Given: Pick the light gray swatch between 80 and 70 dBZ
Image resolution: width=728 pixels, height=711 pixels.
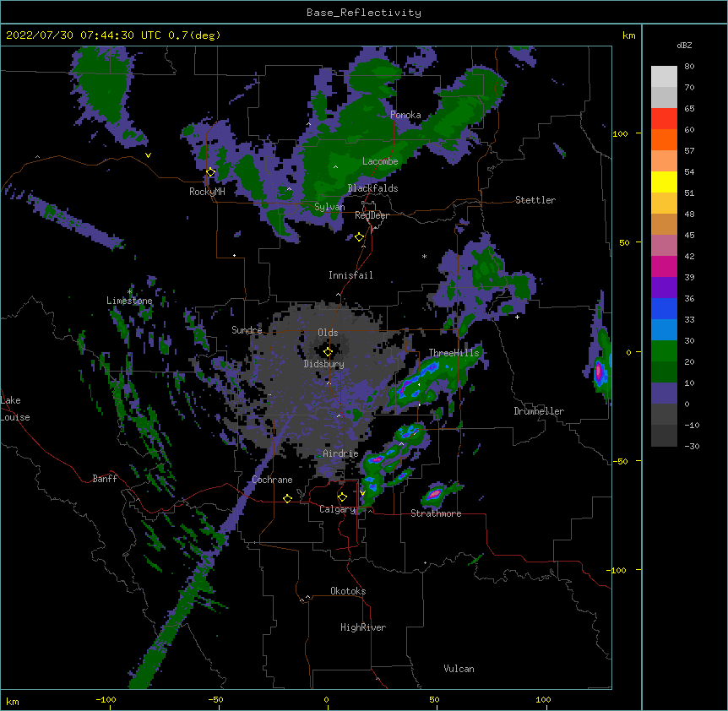Looking at the screenshot, I should (664, 77).
